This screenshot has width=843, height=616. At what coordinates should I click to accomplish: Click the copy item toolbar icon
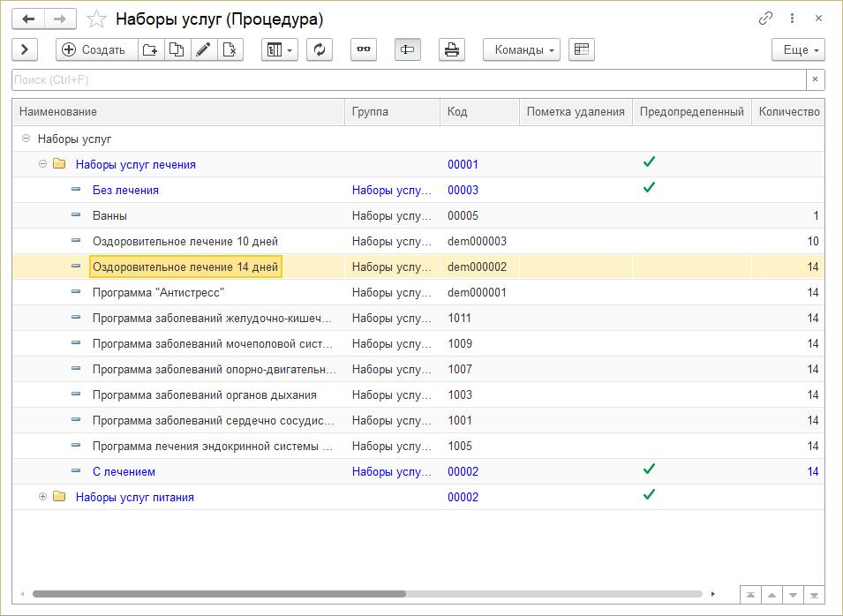pos(177,50)
